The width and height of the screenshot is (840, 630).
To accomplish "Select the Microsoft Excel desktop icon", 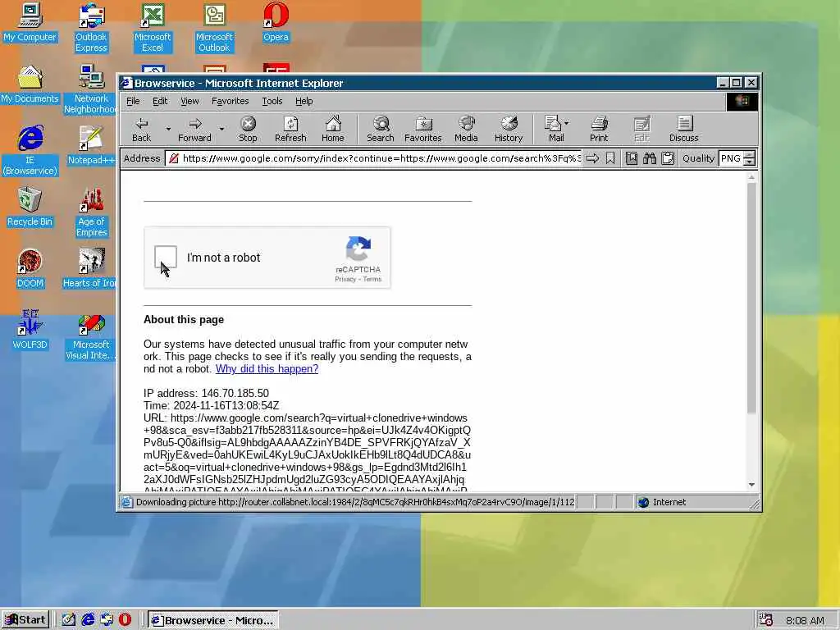I will [x=153, y=28].
